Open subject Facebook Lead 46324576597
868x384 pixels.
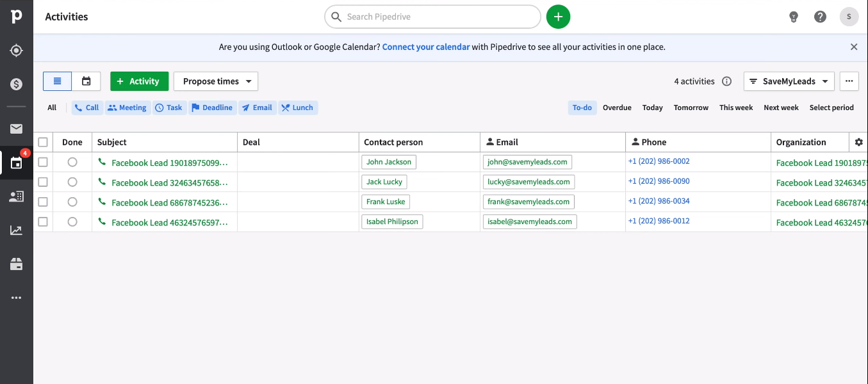click(170, 222)
